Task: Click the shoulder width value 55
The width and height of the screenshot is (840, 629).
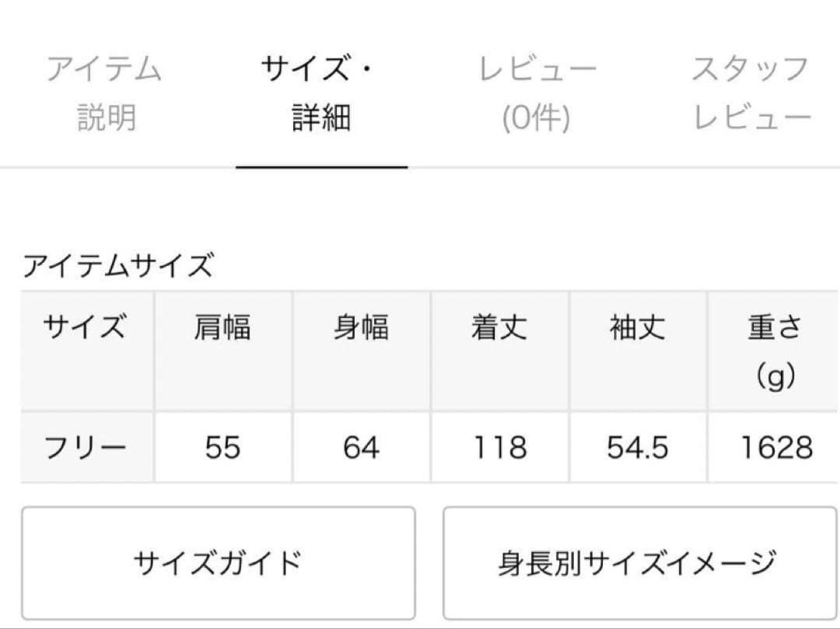Action: coord(223,446)
